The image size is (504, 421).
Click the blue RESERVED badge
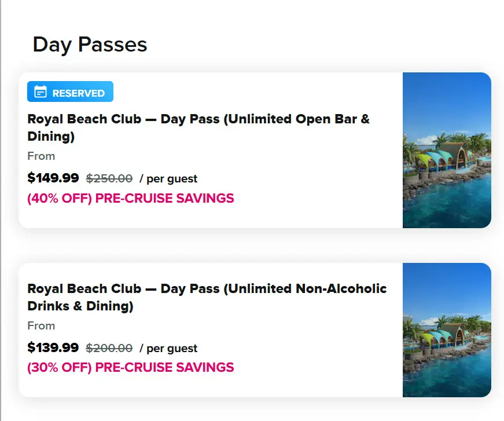70,91
